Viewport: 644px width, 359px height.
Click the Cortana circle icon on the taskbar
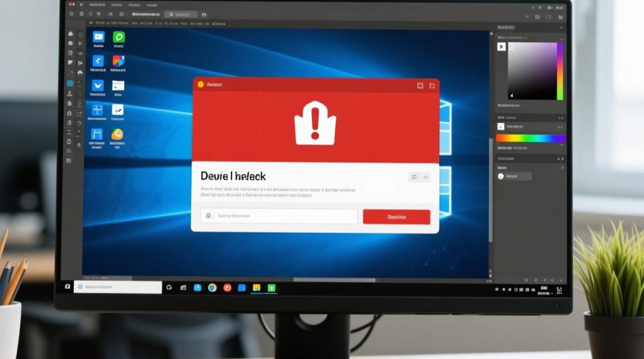point(169,287)
